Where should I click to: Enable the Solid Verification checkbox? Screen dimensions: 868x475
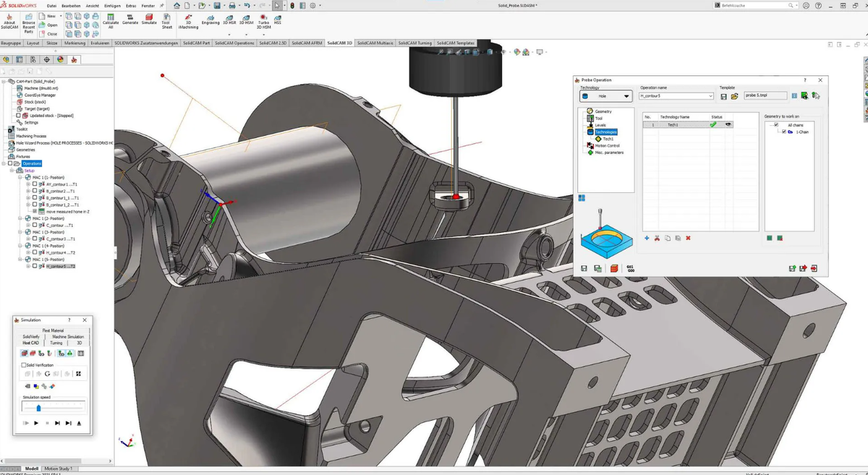(23, 365)
